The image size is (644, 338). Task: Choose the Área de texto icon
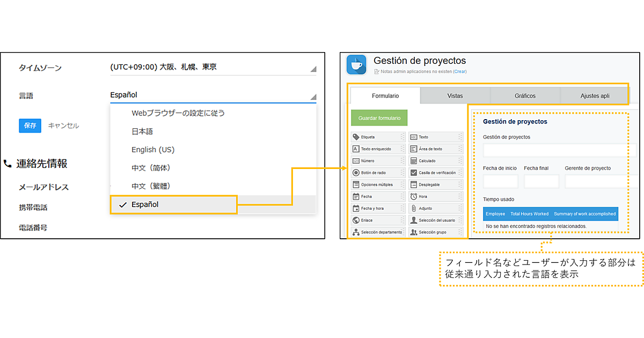414,149
